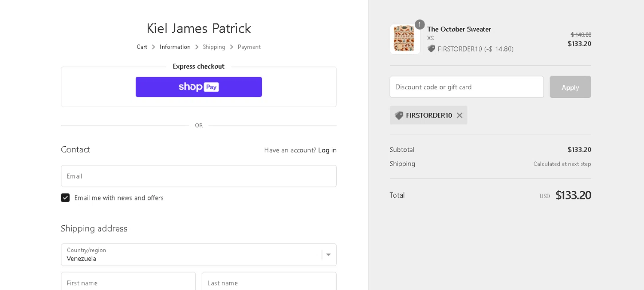Pay with Shop Pay express checkout
The image size is (644, 290).
click(x=199, y=87)
